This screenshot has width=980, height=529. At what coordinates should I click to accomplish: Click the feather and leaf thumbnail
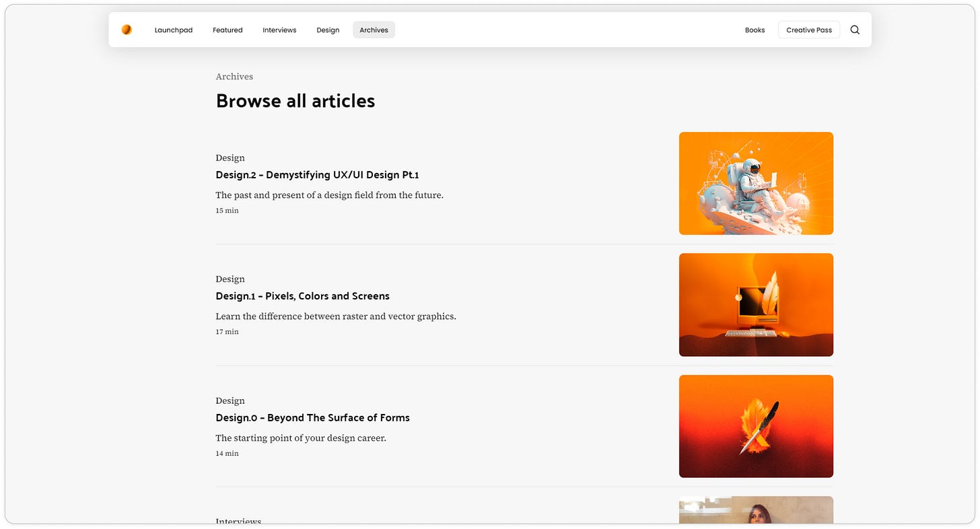(756, 426)
